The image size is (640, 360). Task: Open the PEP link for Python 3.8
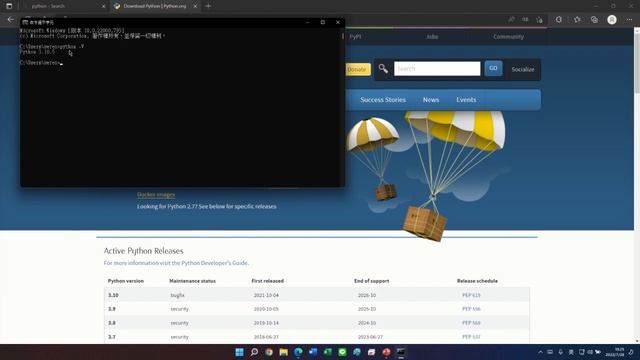tap(471, 323)
